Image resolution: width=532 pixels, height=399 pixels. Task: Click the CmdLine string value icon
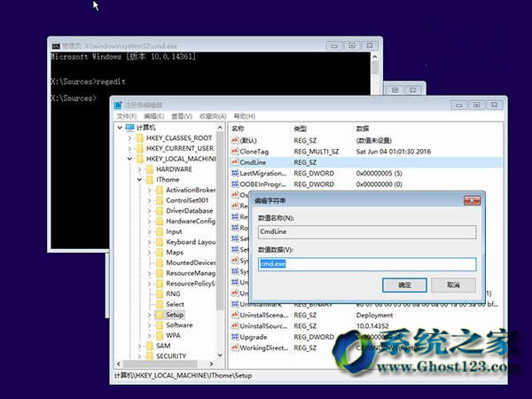[x=234, y=162]
